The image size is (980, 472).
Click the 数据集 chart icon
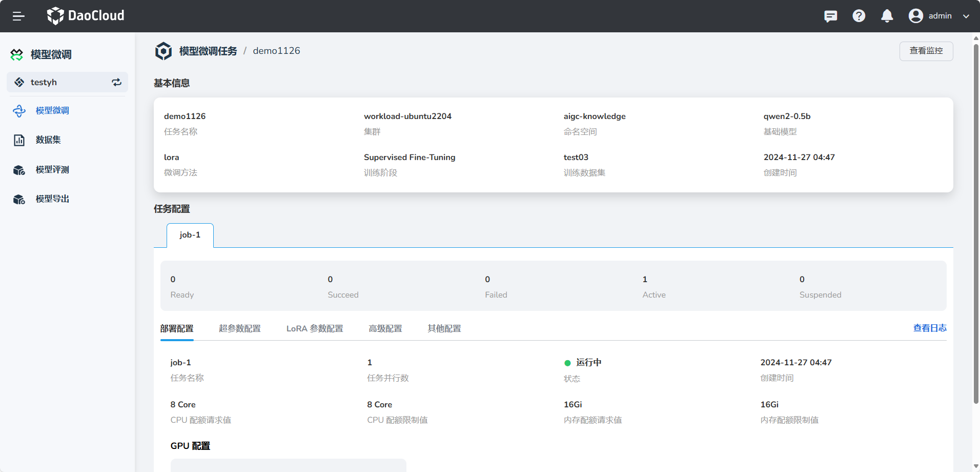(19, 140)
